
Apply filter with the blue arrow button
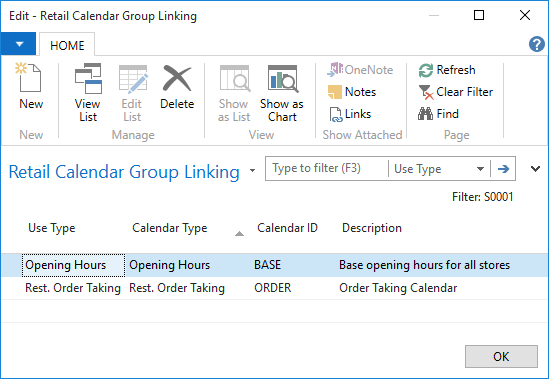[503, 169]
